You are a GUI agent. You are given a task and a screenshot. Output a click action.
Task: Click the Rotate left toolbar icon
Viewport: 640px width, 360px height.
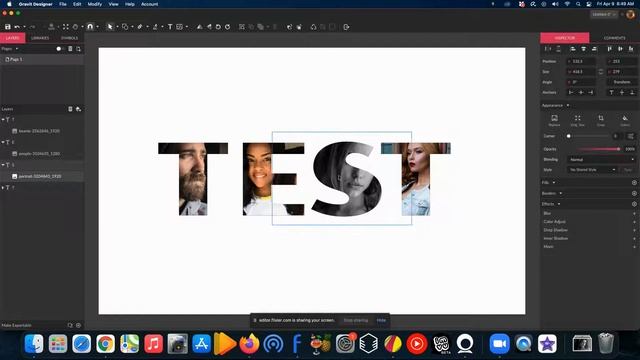tap(218, 27)
